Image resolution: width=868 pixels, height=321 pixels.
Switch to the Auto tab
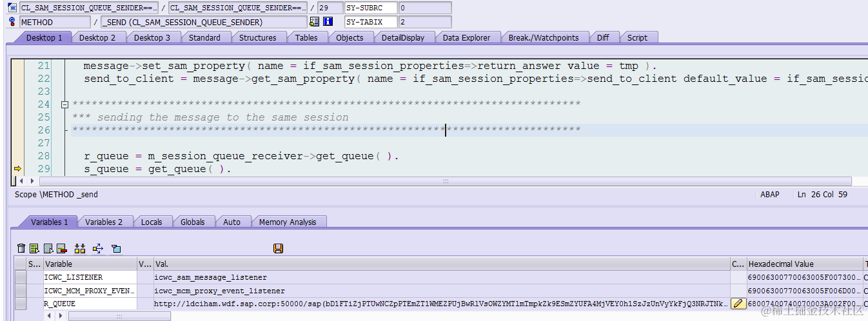click(232, 222)
